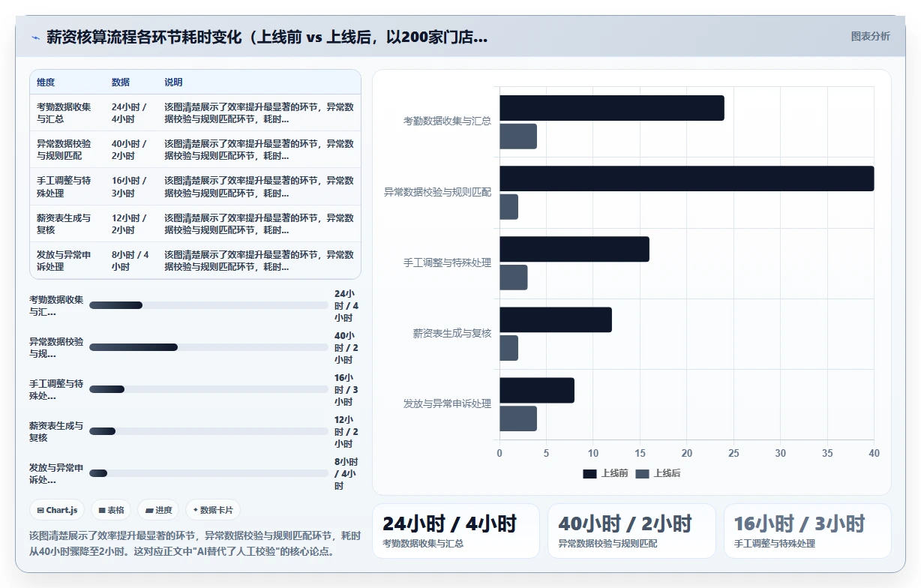Click the 上线前 chart bar for 薪资表生成与复核
This screenshot has height=588, width=921.
point(556,319)
